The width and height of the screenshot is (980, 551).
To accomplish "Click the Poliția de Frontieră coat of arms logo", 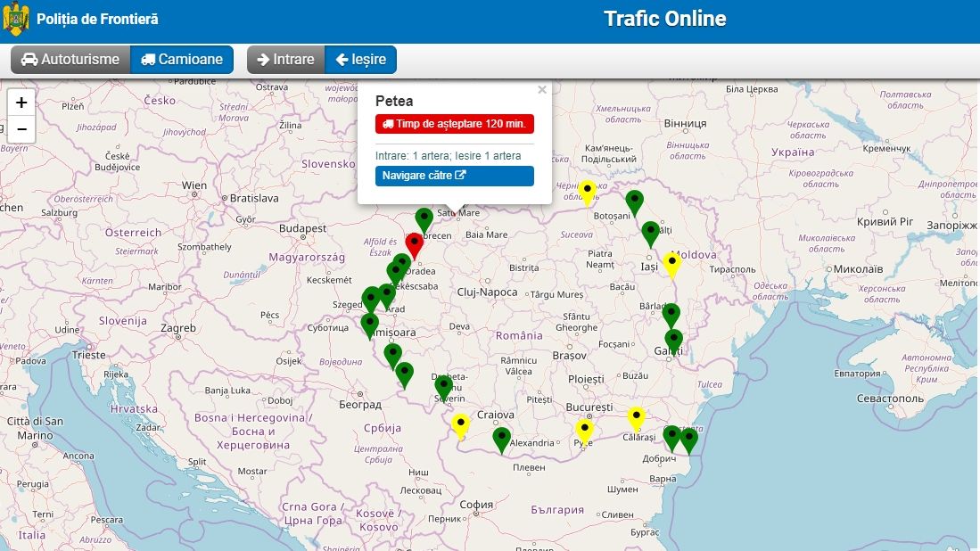I will coord(16,19).
